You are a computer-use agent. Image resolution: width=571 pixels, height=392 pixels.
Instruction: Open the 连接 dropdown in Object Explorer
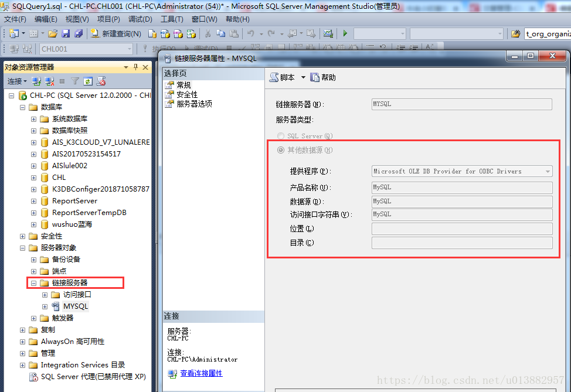[x=17, y=81]
